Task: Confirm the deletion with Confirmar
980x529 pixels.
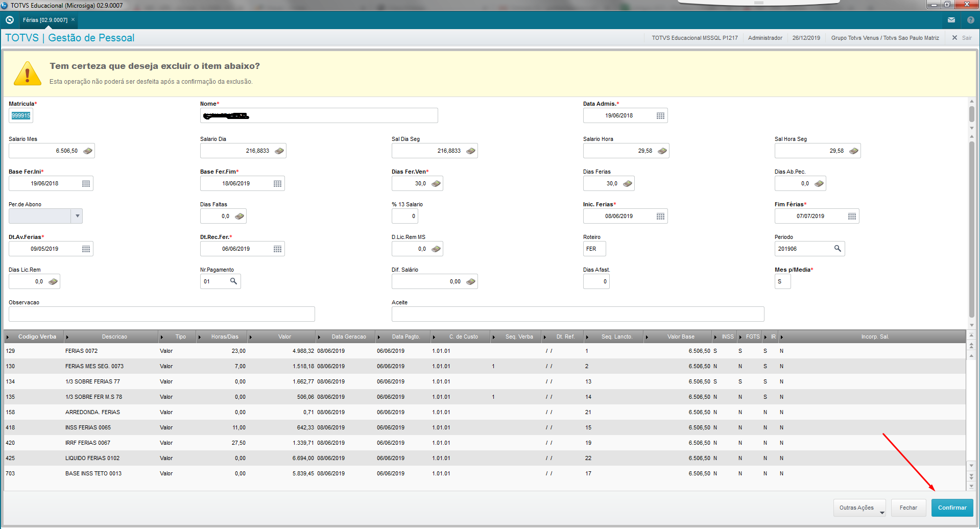Action: [952, 508]
